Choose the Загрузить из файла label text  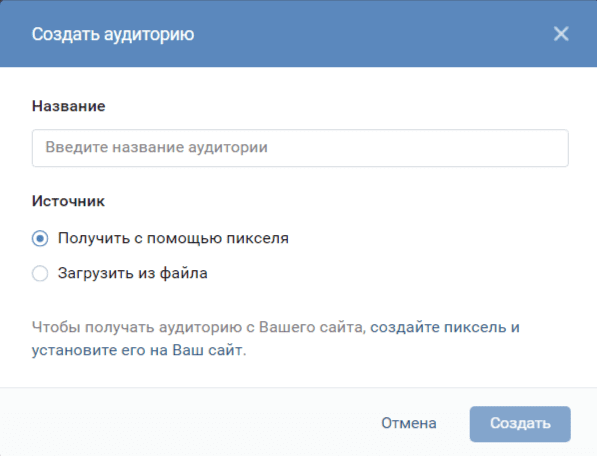pos(132,273)
